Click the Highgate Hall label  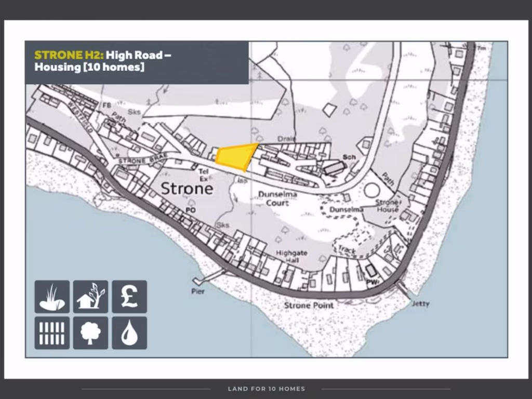click(291, 256)
